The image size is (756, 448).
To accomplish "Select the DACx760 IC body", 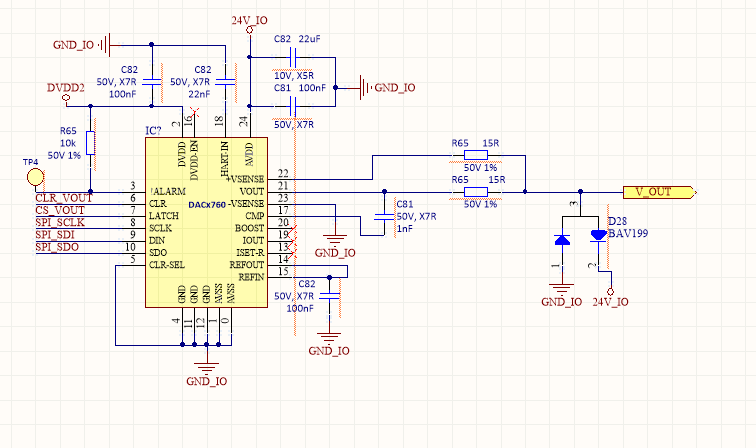I will tap(206, 222).
